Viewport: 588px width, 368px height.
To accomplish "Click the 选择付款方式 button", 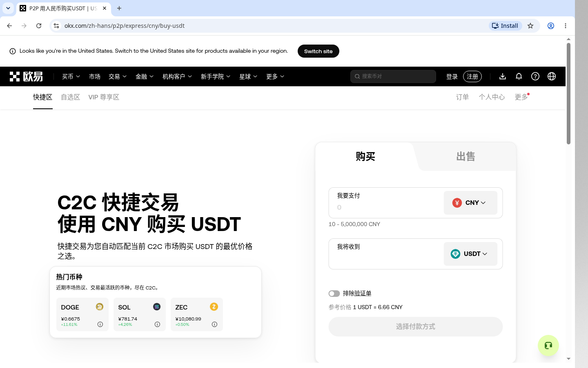I will [x=416, y=327].
